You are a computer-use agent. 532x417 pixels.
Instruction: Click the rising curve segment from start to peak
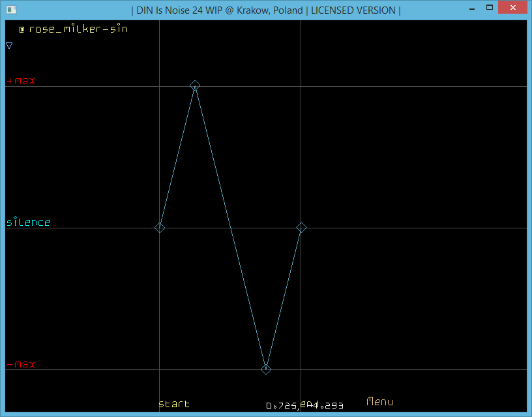click(x=177, y=157)
